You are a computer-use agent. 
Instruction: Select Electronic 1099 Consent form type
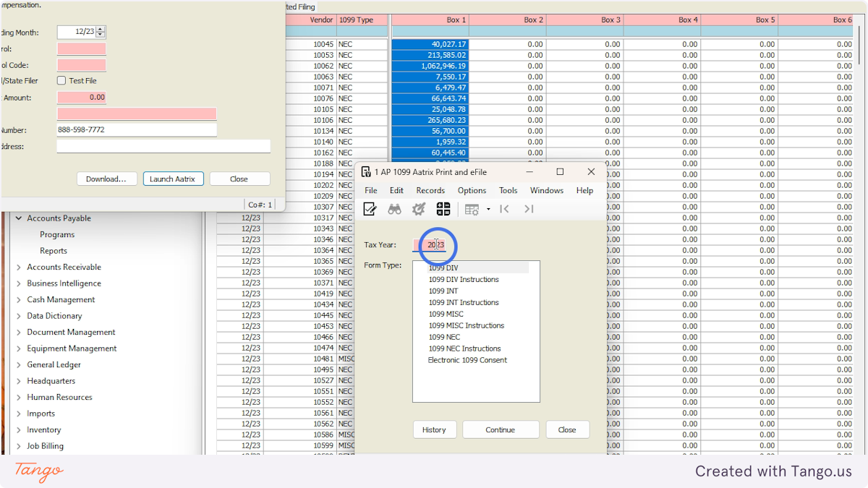(468, 360)
